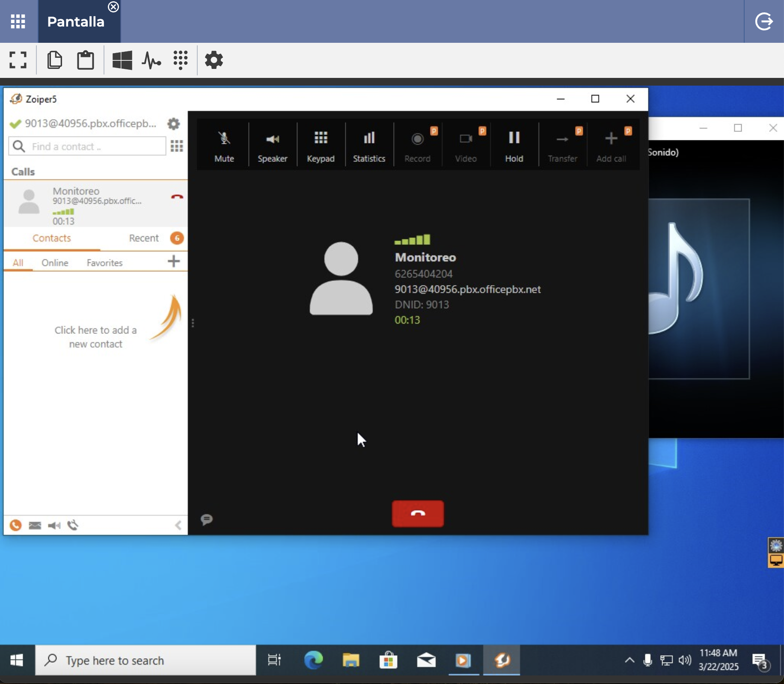Mute the microphone in the Zoiper call

pyautogui.click(x=224, y=146)
